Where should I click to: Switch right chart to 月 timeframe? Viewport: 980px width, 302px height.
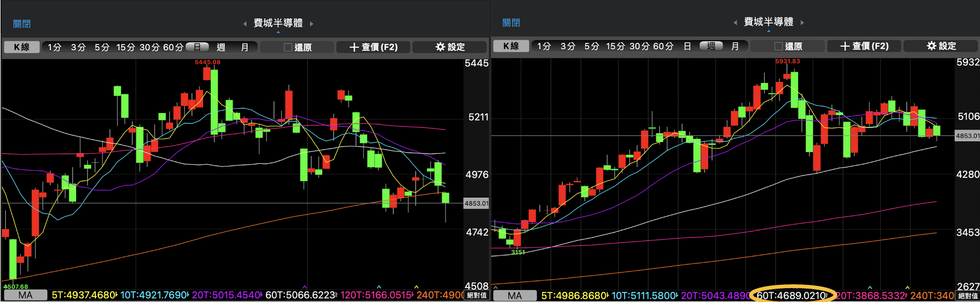(735, 46)
